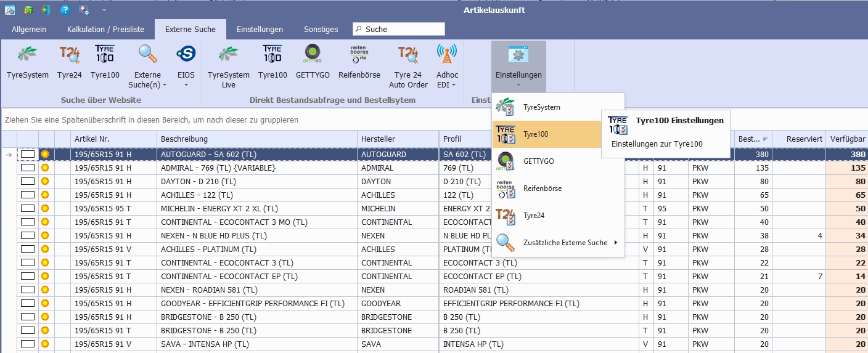Click the Adhoc EDI antenna icon
The width and height of the screenshot is (868, 353).
point(447,55)
